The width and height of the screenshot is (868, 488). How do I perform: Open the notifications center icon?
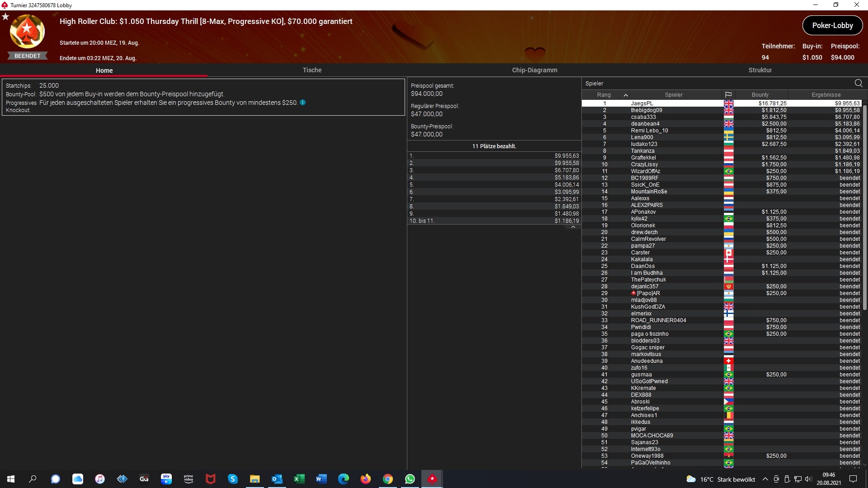tap(853, 479)
